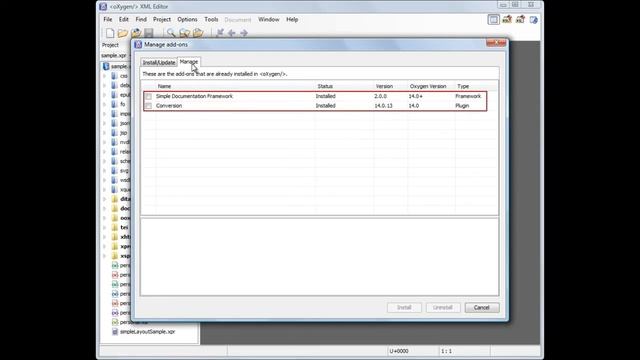The image size is (640, 360).
Task: Expand the fo folder in project tree
Action: coord(104,104)
